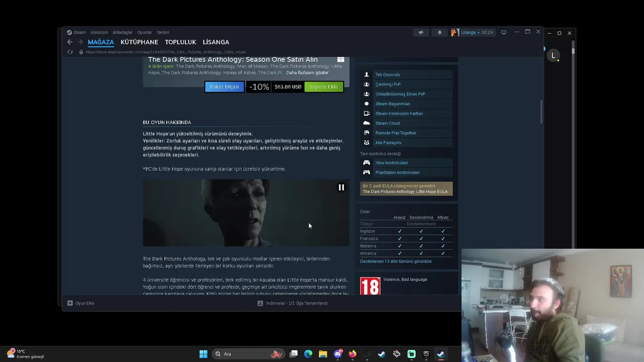Open the Windows Start menu
The height and width of the screenshot is (362, 644).
[x=203, y=354]
